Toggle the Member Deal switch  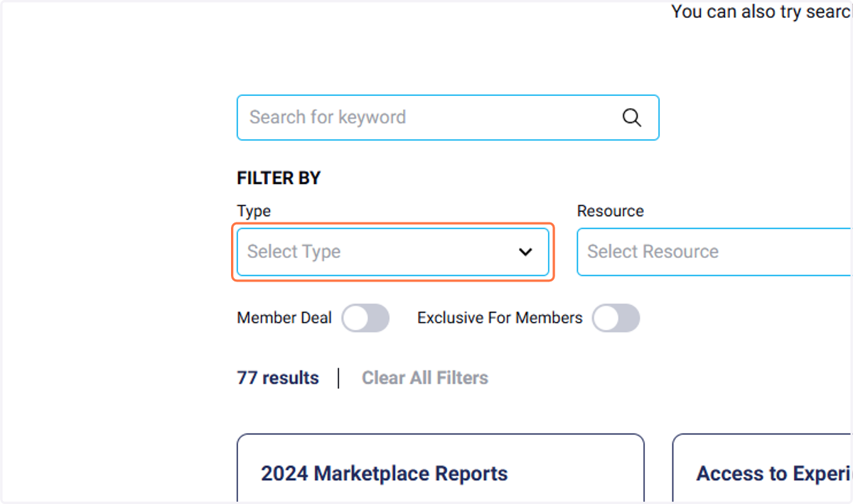click(365, 318)
